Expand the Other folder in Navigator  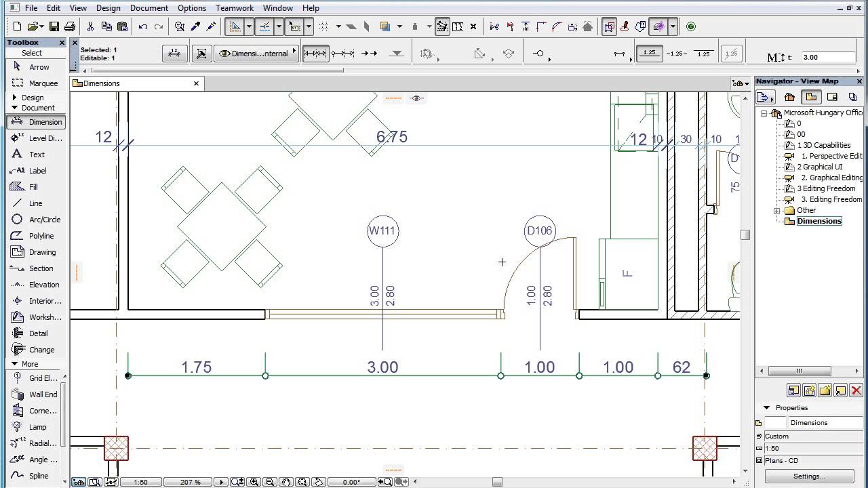click(x=777, y=211)
